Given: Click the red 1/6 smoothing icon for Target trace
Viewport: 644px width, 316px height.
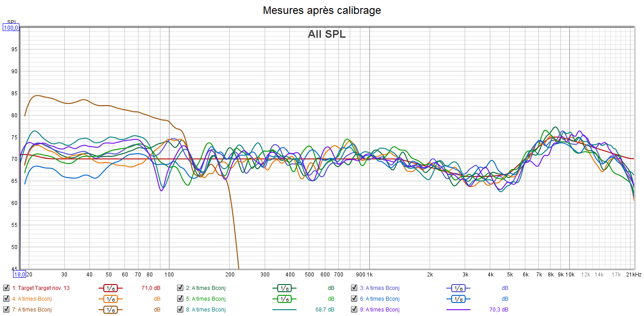Looking at the screenshot, I should [x=110, y=288].
